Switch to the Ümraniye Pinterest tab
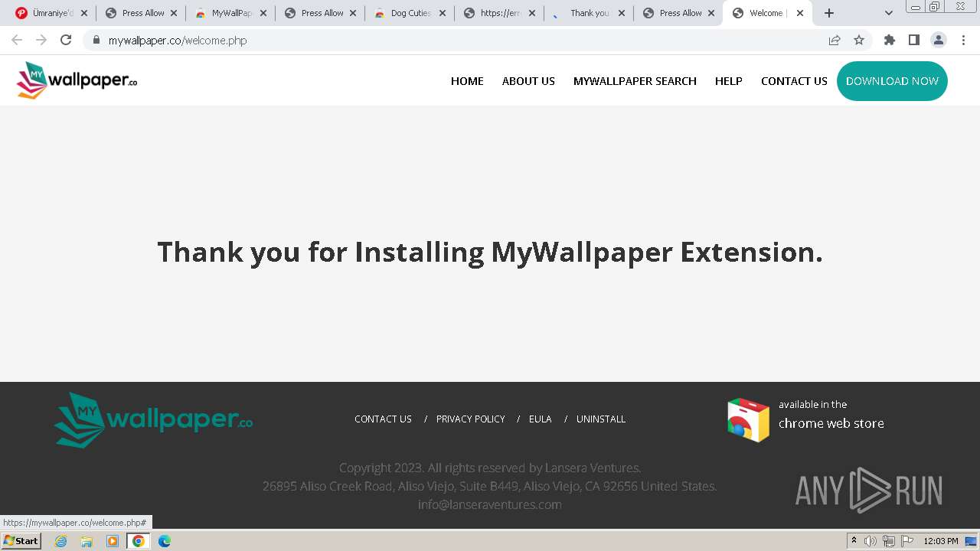 tap(52, 13)
